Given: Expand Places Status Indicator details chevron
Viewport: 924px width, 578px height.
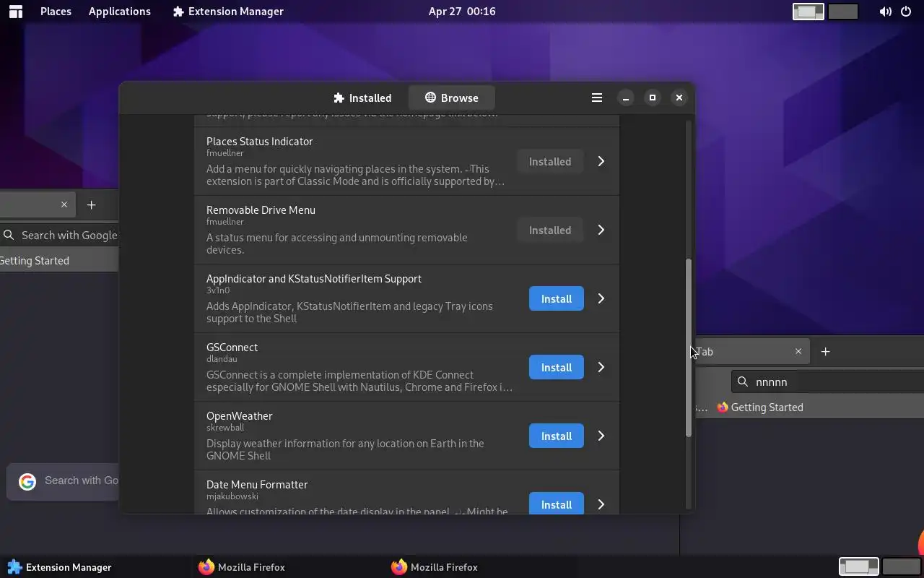Looking at the screenshot, I should [x=601, y=161].
